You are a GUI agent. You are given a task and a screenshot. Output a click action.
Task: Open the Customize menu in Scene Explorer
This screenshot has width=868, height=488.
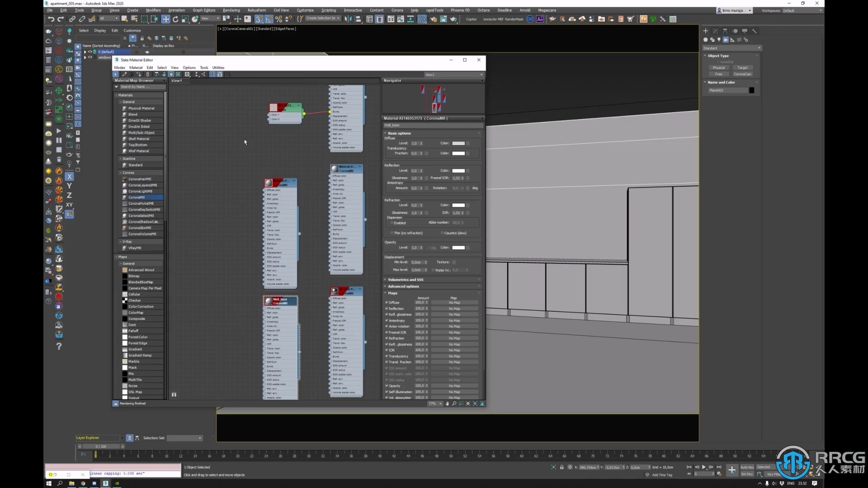(132, 30)
